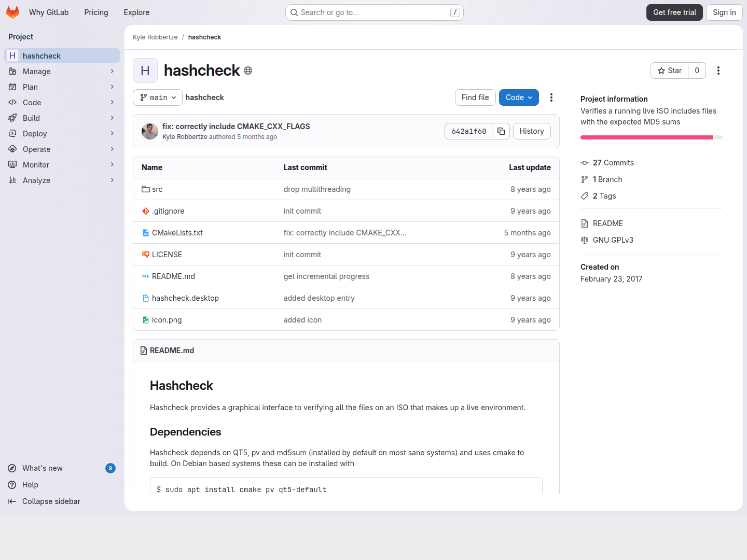Screen dimensions: 747x560
Task: Click the repository languages bar
Action: [x=652, y=137]
